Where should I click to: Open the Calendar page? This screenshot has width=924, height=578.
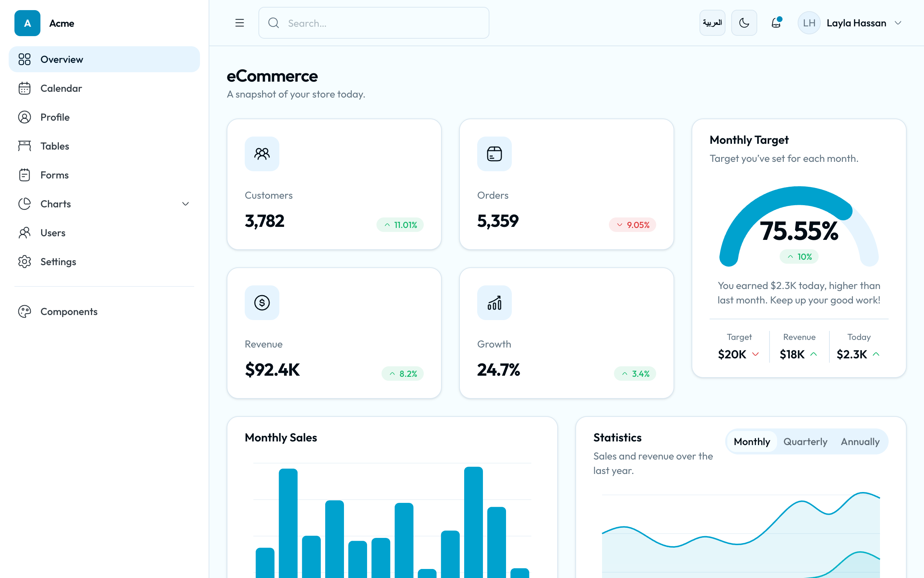pos(104,88)
